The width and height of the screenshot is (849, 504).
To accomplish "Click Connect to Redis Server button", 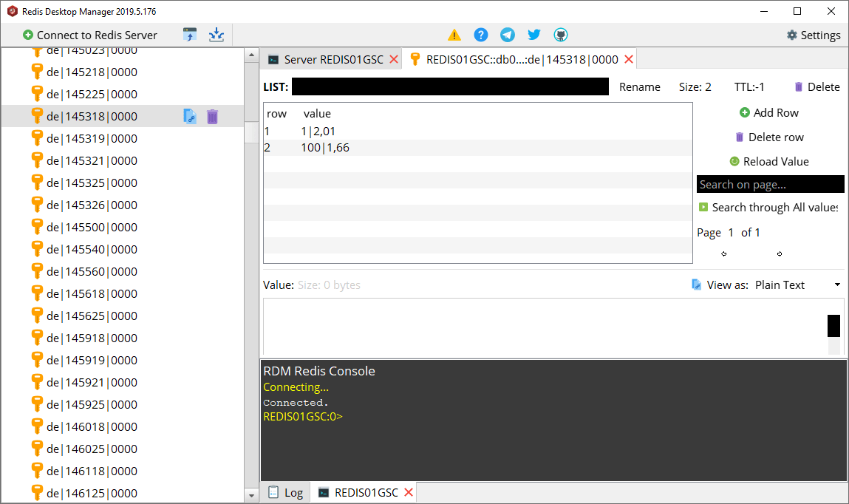I will tap(90, 35).
